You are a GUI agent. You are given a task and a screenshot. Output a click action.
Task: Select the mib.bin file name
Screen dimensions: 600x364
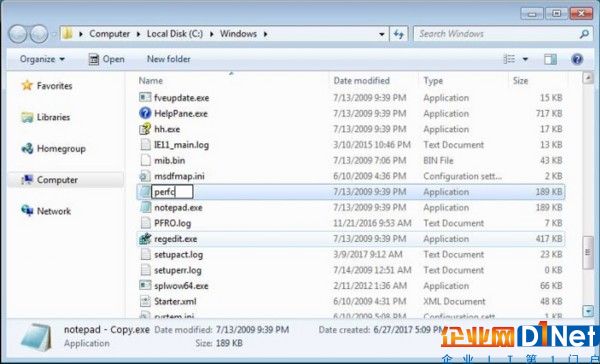170,160
